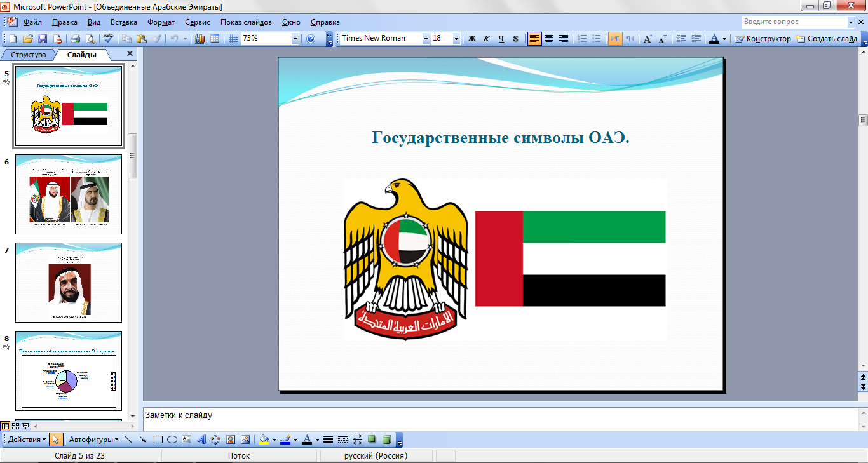
Task: Open the Действия dropdown menu
Action: [x=27, y=440]
